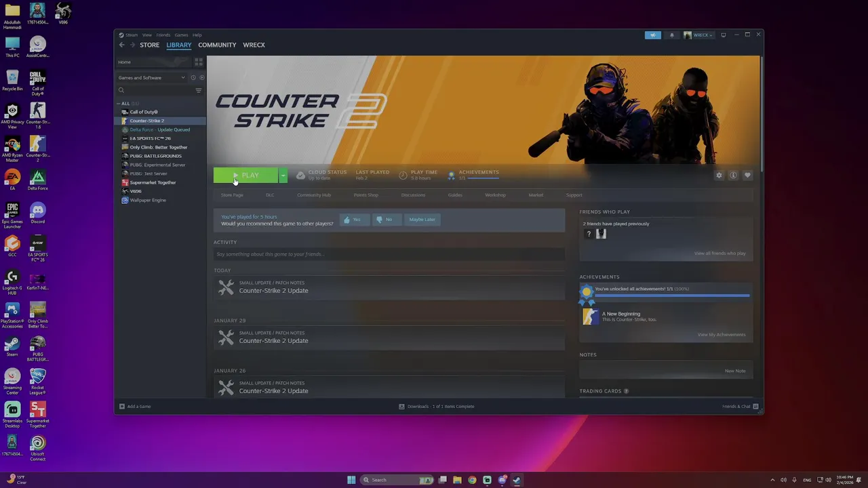Open File Explorer from the taskbar
Screen dimensions: 868x488
click(457, 480)
